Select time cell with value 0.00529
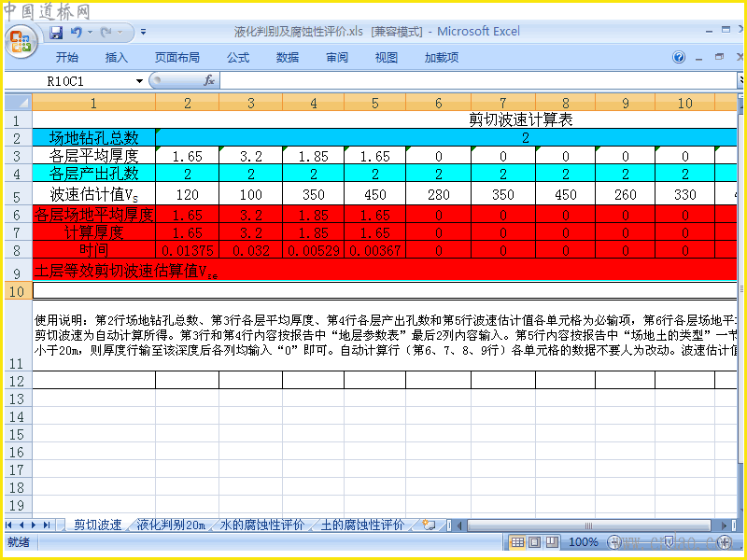 (314, 250)
